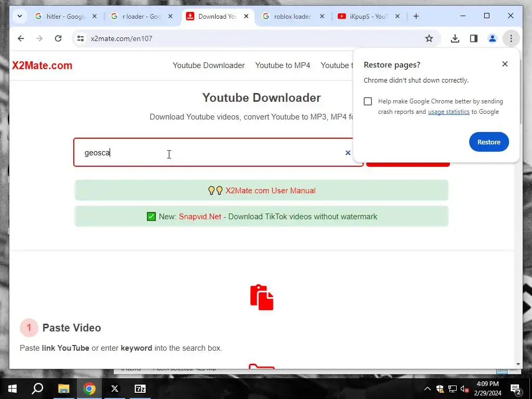The image size is (532, 399).
Task: Show hidden system tray icons
Action: click(428, 389)
